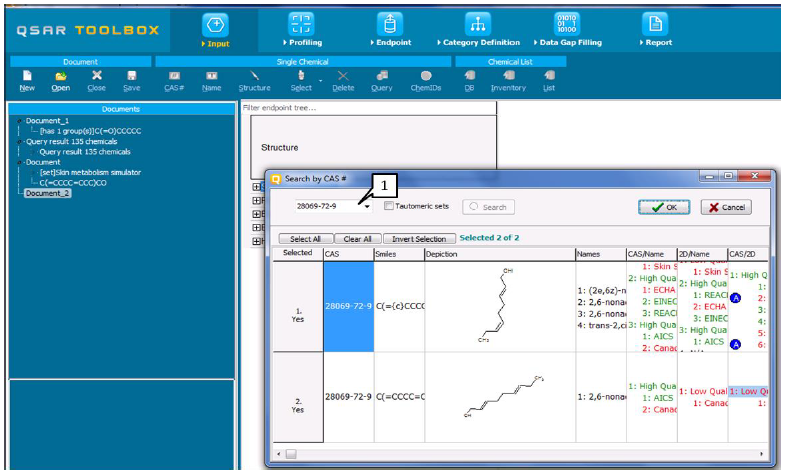Click the Names column header
Viewport: 806px width, 471px height.
(601, 254)
